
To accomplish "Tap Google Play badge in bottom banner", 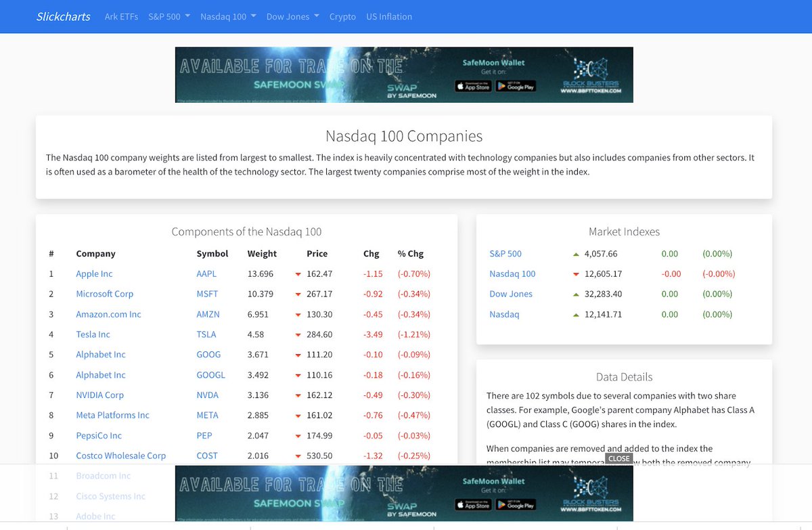I will 516,504.
